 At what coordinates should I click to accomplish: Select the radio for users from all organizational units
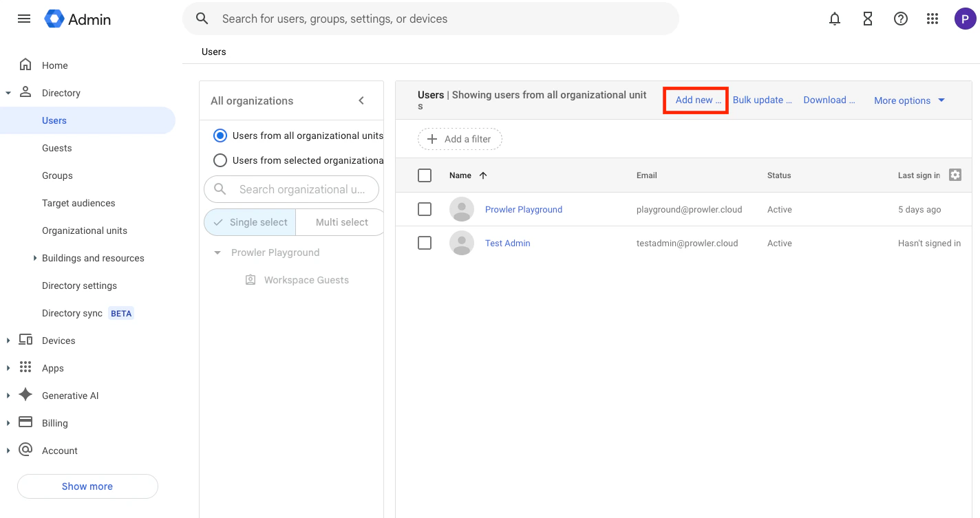(x=220, y=136)
